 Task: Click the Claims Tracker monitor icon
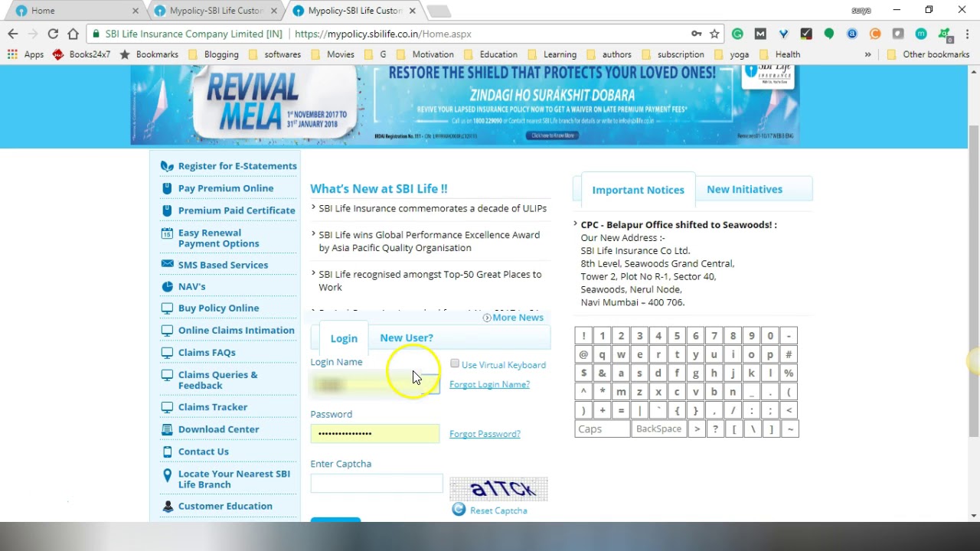tap(167, 406)
